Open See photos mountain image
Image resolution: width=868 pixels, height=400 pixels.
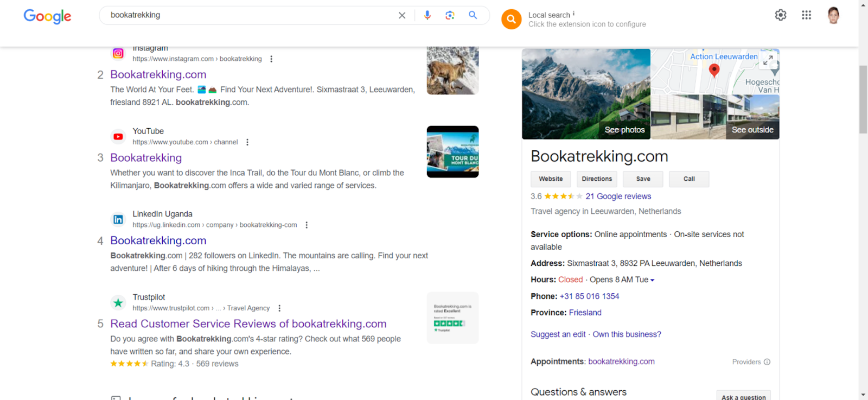[586, 94]
